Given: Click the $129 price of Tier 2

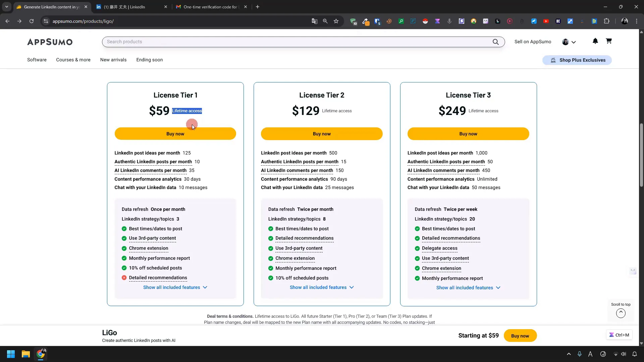Looking at the screenshot, I should coord(306,111).
